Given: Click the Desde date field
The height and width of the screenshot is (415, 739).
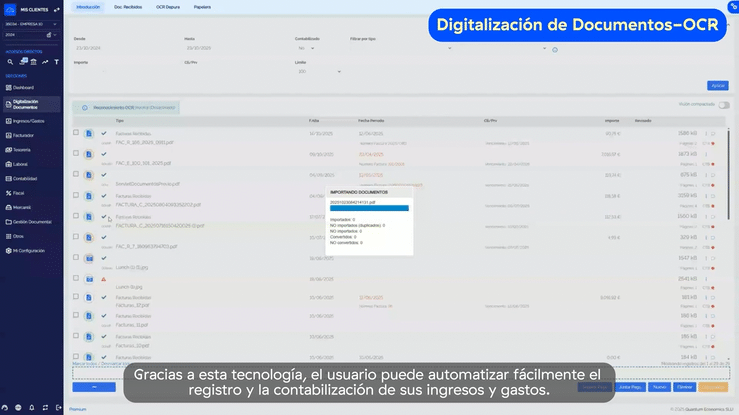Looking at the screenshot, I should pyautogui.click(x=127, y=48).
